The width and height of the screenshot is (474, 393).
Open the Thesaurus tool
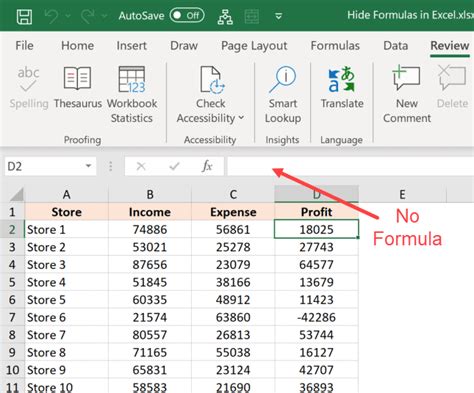coord(77,87)
